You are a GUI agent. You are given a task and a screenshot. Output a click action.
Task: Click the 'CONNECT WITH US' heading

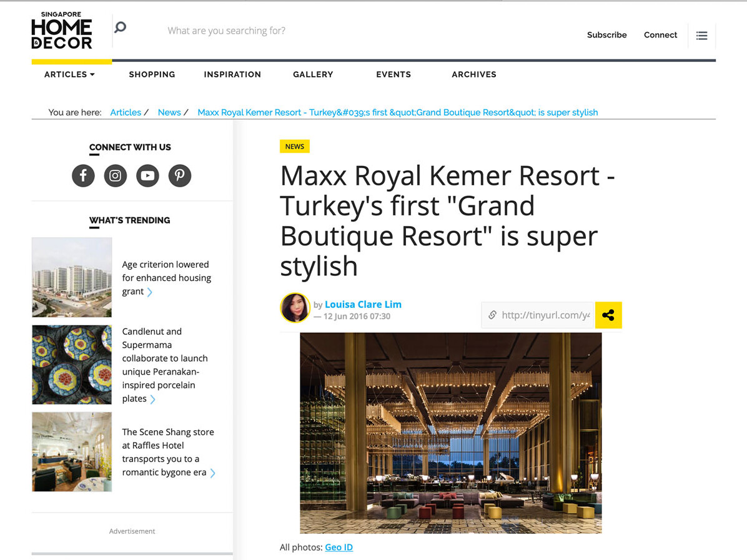(130, 147)
